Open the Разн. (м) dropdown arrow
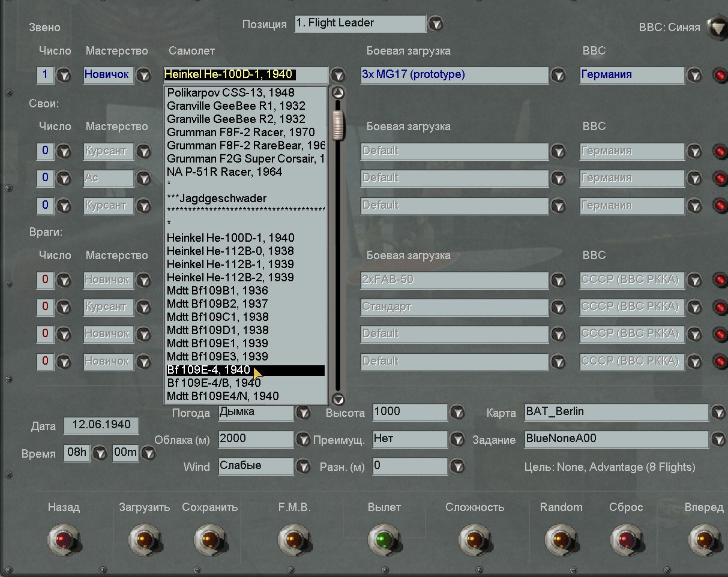This screenshot has height=577, width=728. (458, 467)
